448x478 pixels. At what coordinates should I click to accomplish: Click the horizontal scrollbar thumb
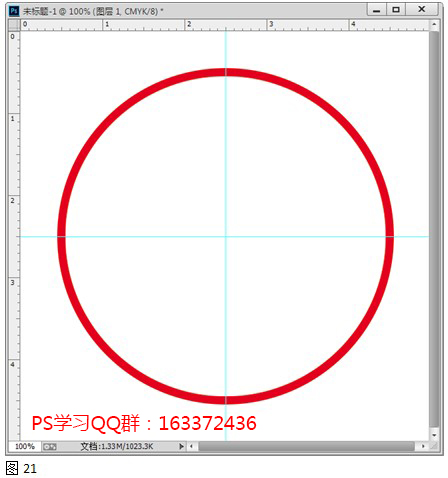click(x=307, y=446)
